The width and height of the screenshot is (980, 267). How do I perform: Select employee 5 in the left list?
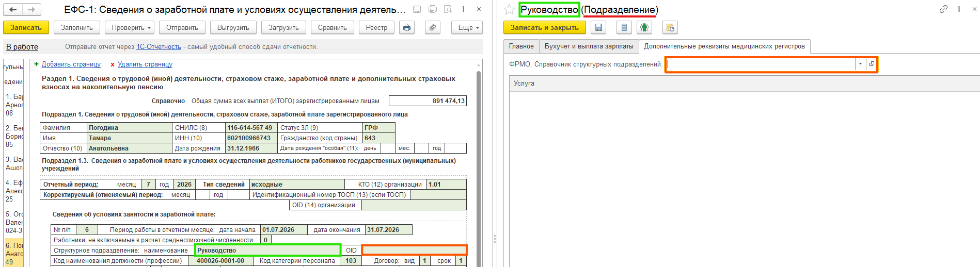pyautogui.click(x=14, y=222)
